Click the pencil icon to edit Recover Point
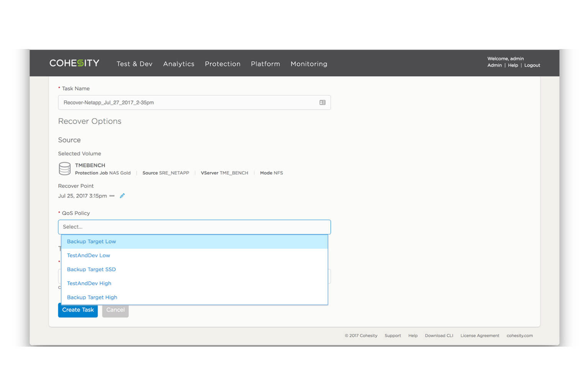The image size is (588, 383). coord(122,196)
